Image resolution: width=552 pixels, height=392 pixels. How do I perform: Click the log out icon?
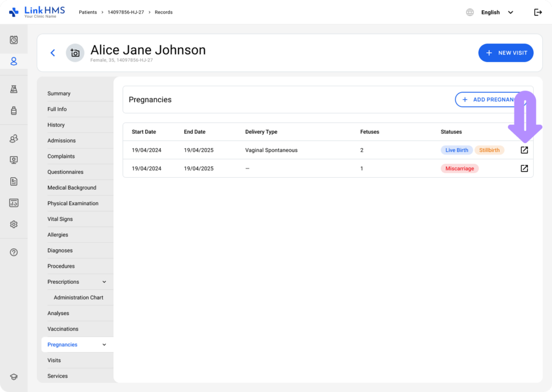tap(537, 12)
